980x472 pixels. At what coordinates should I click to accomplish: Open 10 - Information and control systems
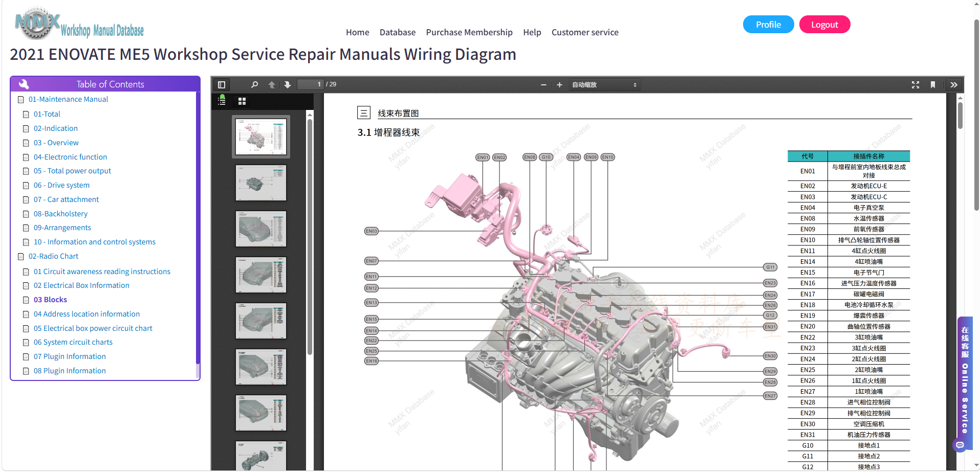pyautogui.click(x=95, y=242)
